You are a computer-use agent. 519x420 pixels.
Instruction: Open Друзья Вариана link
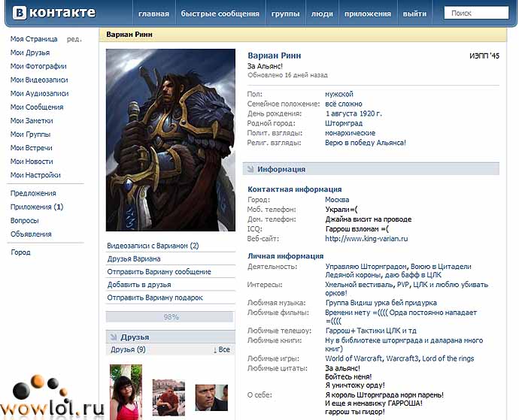pos(134,258)
